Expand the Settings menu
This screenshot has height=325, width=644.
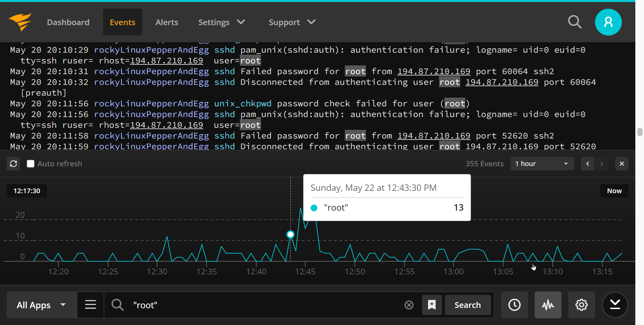221,22
